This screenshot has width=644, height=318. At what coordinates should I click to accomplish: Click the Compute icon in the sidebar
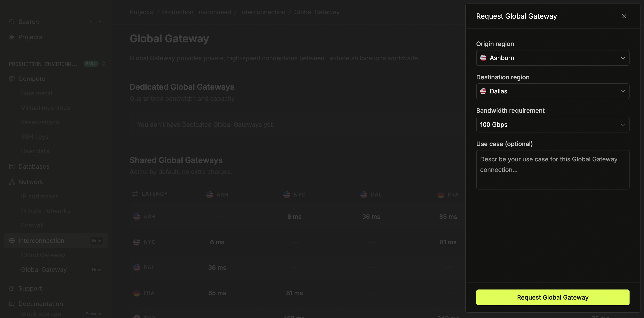coord(12,78)
